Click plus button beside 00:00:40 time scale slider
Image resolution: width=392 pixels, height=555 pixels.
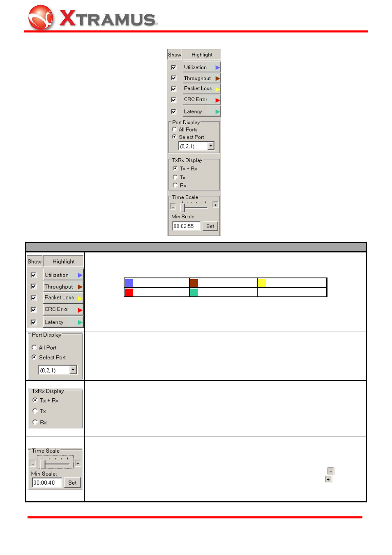coord(78,463)
